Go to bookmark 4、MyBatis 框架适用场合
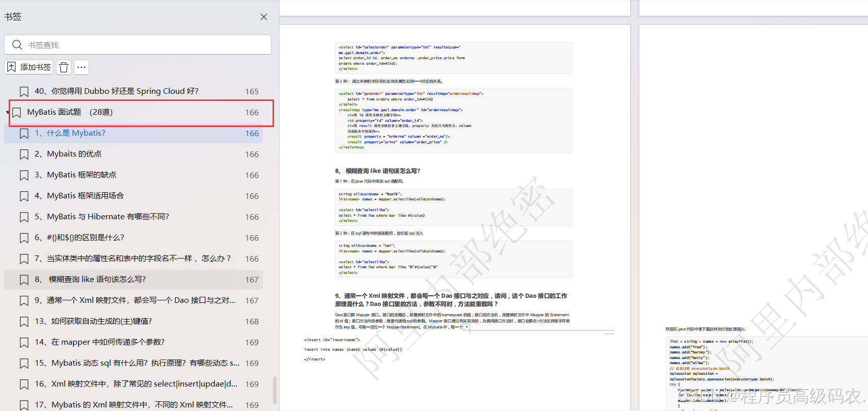Image resolution: width=868 pixels, height=411 pixels. pyautogui.click(x=133, y=196)
